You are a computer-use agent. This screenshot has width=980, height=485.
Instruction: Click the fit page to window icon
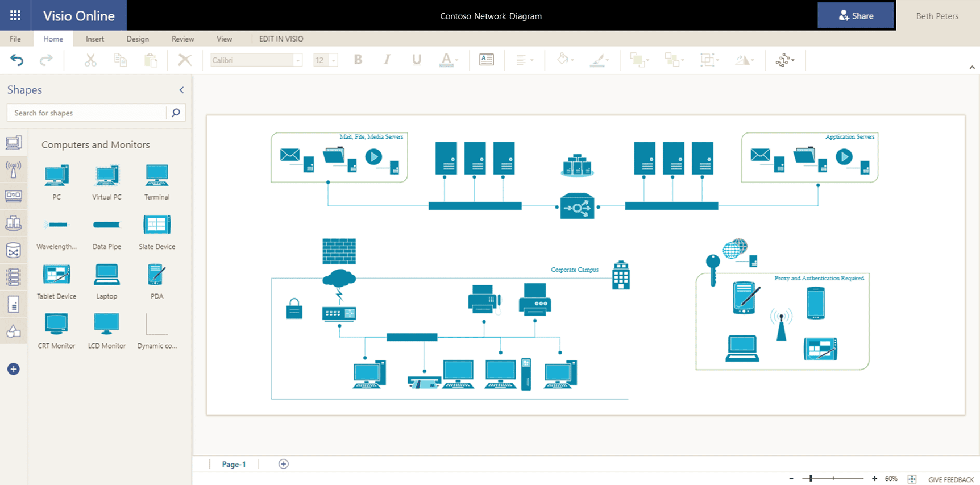912,479
